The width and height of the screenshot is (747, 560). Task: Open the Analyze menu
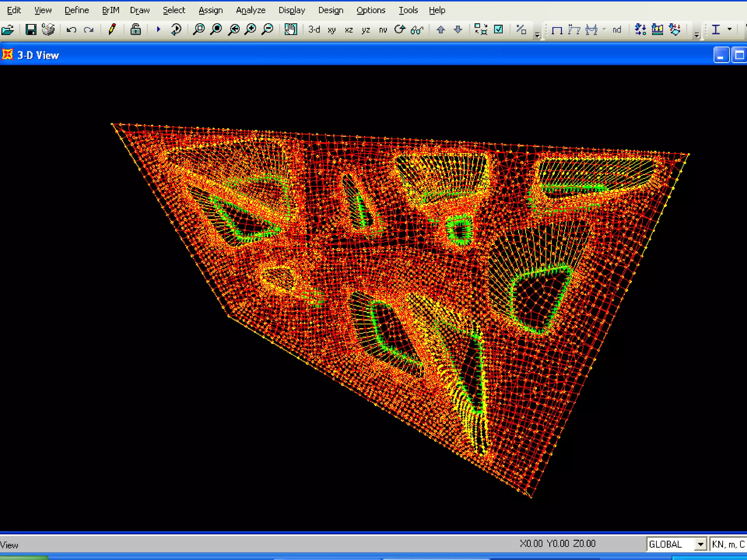(x=251, y=10)
